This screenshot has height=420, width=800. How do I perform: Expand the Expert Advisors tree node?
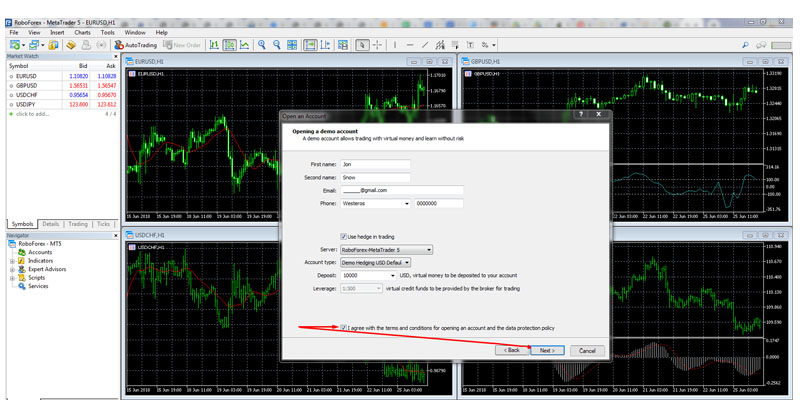[13, 269]
